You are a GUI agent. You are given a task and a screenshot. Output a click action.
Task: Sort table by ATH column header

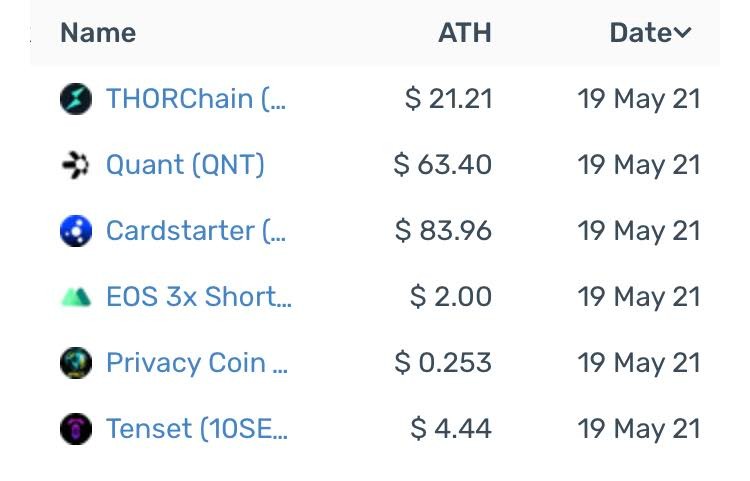tap(465, 33)
